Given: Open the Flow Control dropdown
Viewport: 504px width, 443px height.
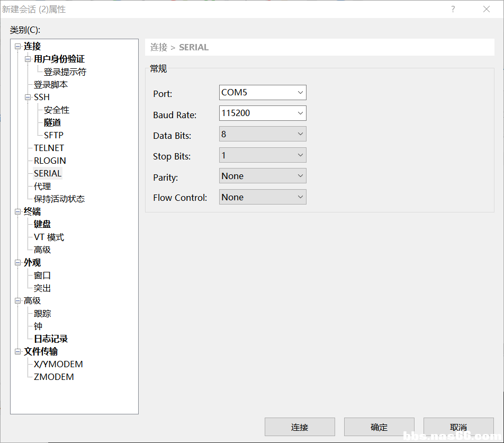Looking at the screenshot, I should click(x=300, y=197).
